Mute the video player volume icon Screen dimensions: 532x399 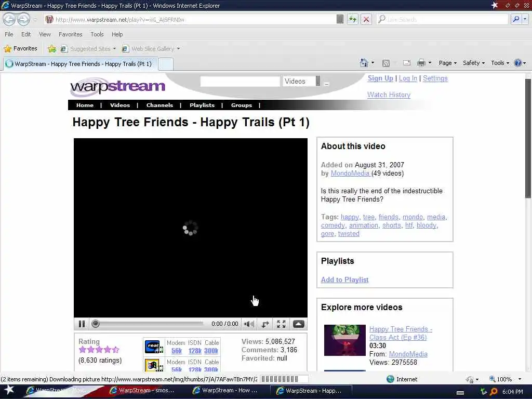click(249, 324)
